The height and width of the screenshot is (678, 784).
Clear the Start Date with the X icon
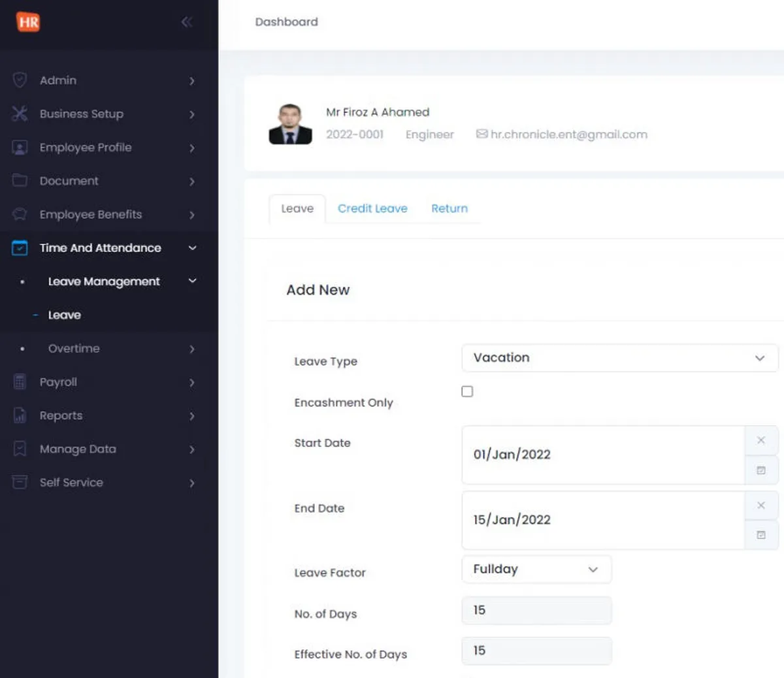[760, 440]
